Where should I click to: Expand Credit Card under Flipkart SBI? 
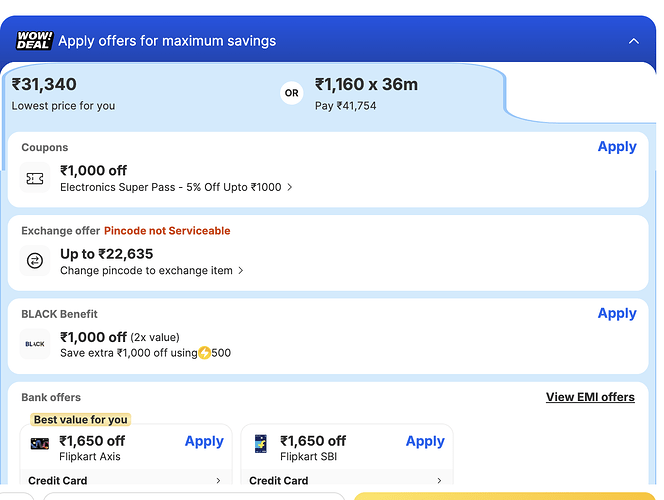[x=438, y=481]
